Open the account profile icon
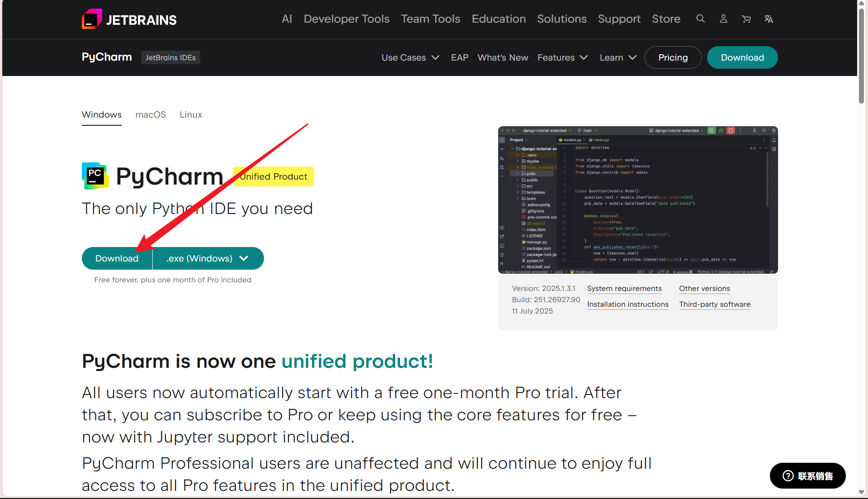 coord(723,19)
